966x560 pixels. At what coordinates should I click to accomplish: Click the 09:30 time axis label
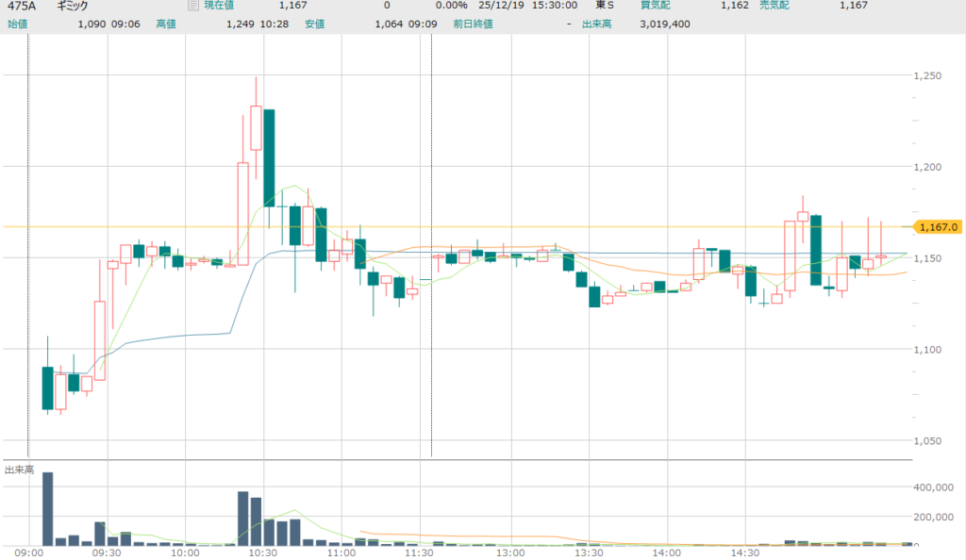106,553
